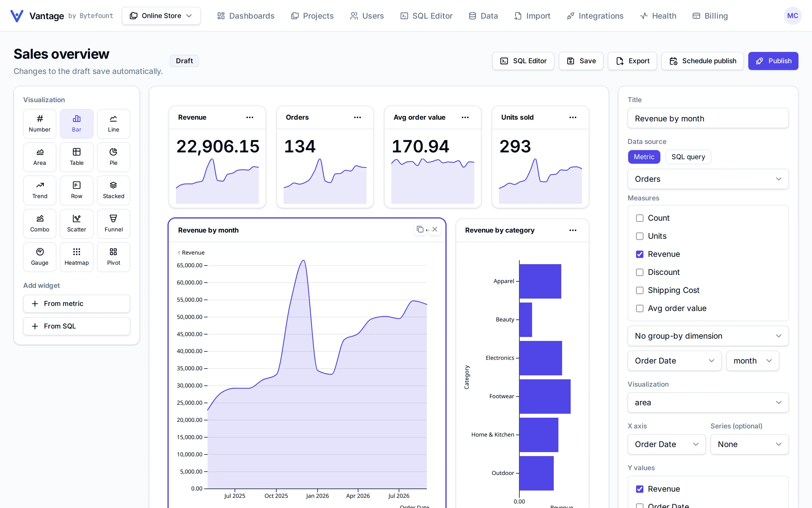Pick the Pivot visualization tile
Image resolution: width=812 pixels, height=508 pixels.
click(113, 257)
